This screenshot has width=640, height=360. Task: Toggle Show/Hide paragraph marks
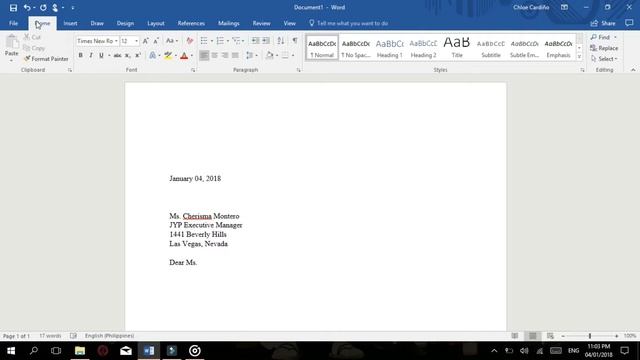(x=295, y=41)
